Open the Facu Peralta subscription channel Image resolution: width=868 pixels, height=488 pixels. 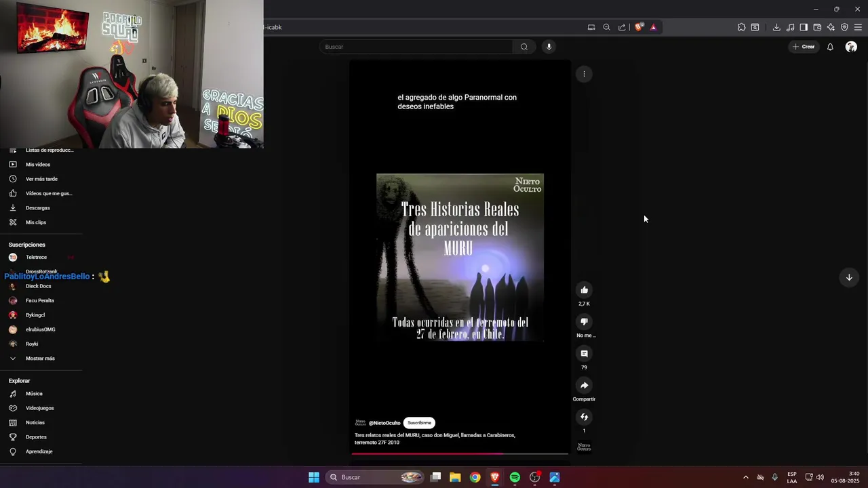click(41, 301)
